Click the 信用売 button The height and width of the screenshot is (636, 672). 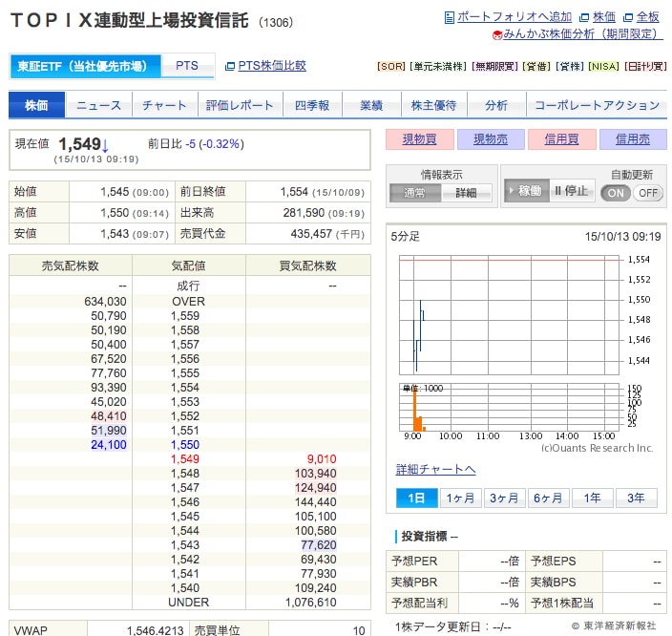pos(633,139)
